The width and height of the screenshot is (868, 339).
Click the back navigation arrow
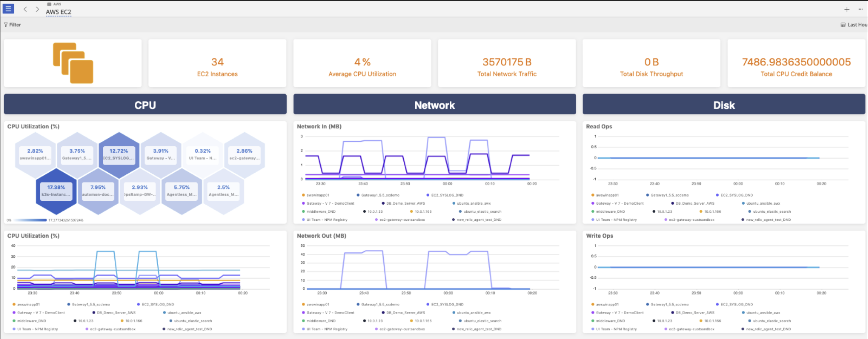25,9
